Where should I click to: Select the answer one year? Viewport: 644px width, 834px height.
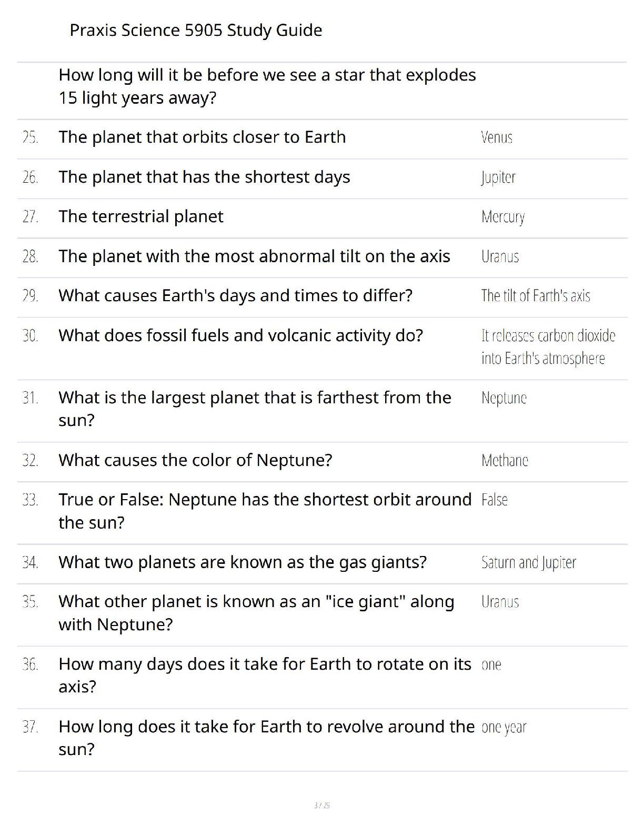(504, 727)
